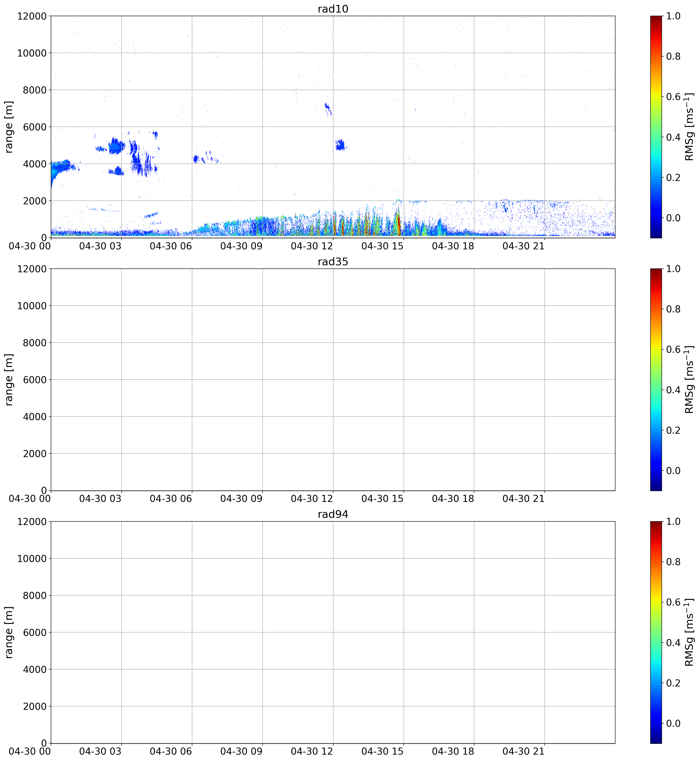Click the rad10 plot title
The image size is (700, 761).
pyautogui.click(x=333, y=9)
